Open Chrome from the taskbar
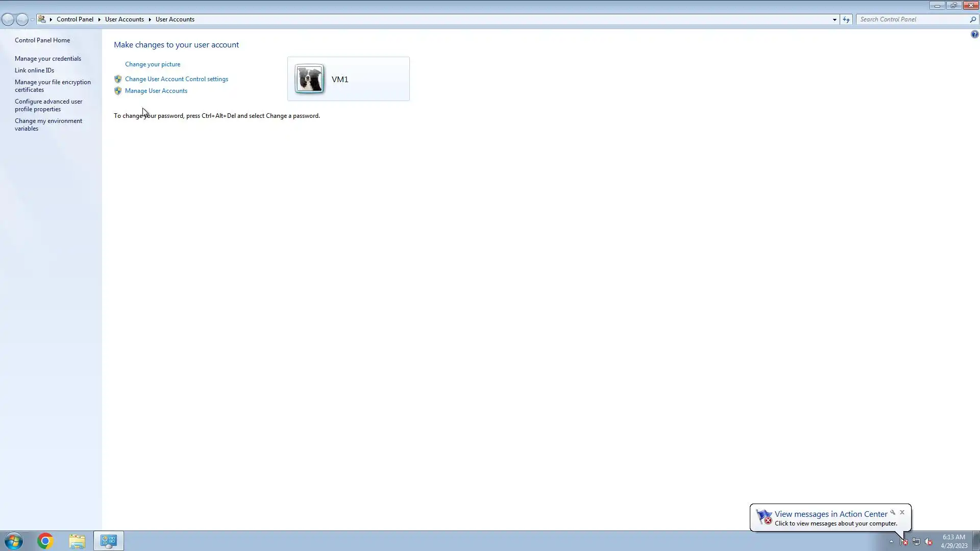 pos(45,541)
